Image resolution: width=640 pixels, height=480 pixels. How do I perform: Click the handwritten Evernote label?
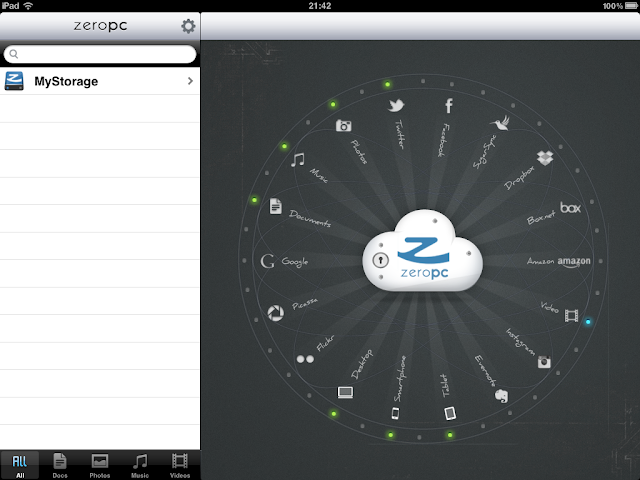pyautogui.click(x=485, y=370)
